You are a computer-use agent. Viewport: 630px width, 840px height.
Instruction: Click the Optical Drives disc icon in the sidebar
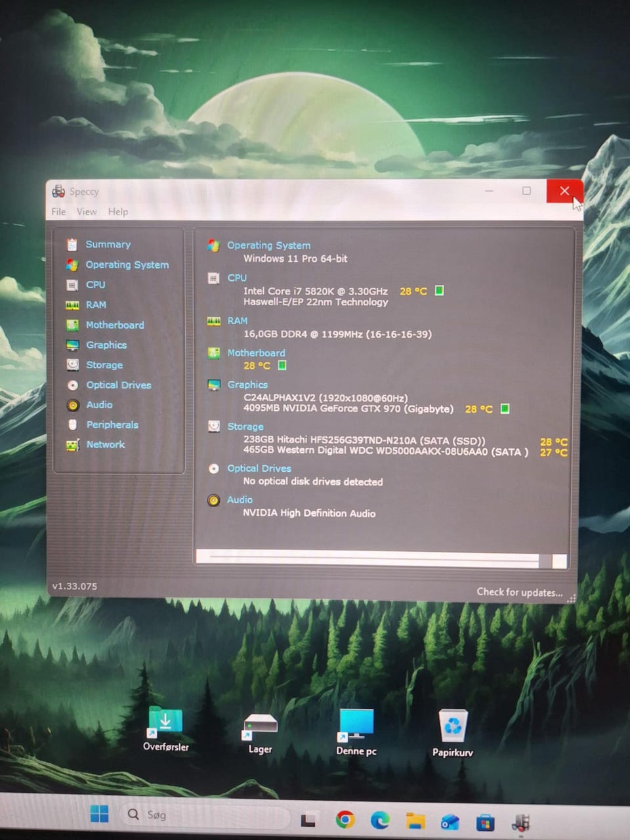[72, 385]
